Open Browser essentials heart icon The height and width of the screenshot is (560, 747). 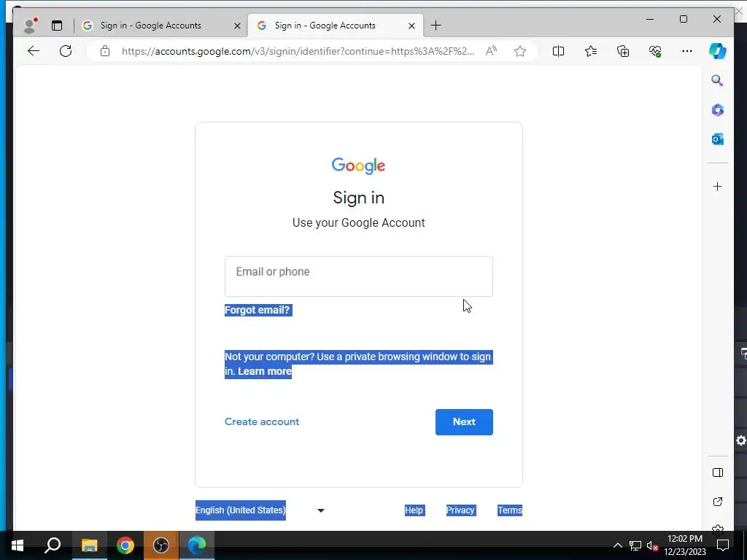coord(655,51)
